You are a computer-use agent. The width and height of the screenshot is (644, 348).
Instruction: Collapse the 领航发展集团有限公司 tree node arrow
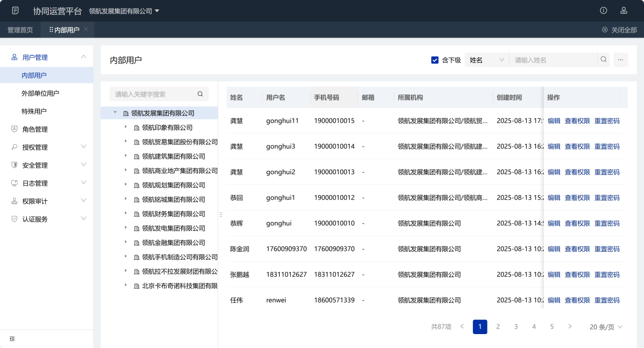pos(115,112)
